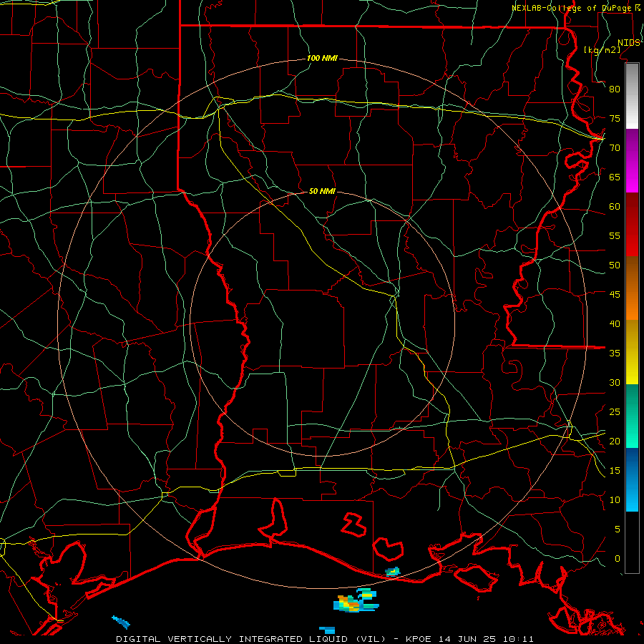The width and height of the screenshot is (644, 644).
Task: Click the 100 NMI range ring label
Action: (322, 59)
